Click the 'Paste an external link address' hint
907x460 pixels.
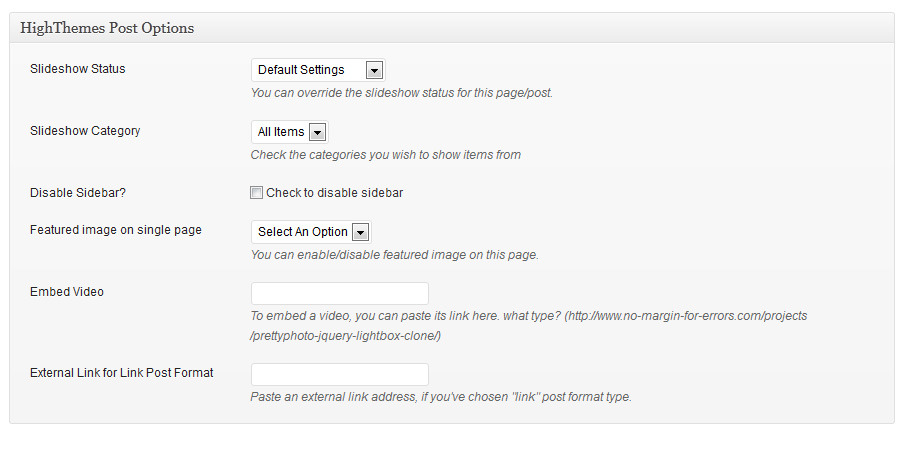pyautogui.click(x=441, y=397)
